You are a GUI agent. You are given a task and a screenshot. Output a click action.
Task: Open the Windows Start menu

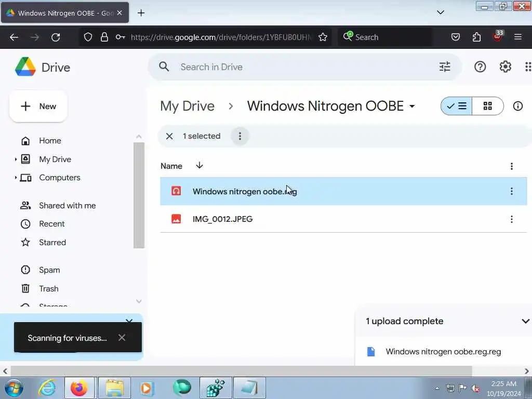(14, 388)
